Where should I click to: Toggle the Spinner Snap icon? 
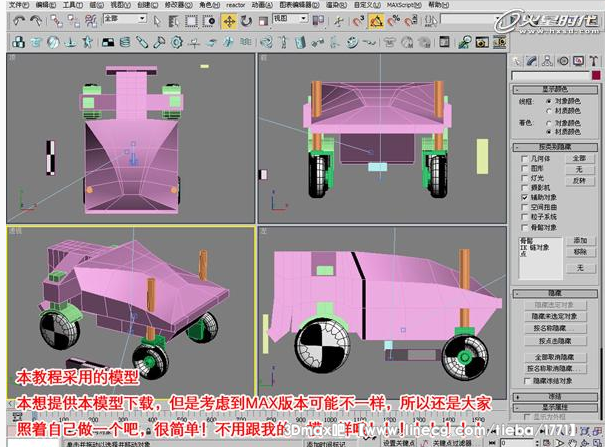[x=411, y=21]
